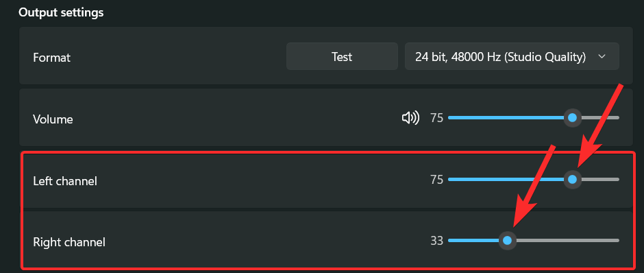Click the gray unfilled end of Volume slider

coord(600,118)
